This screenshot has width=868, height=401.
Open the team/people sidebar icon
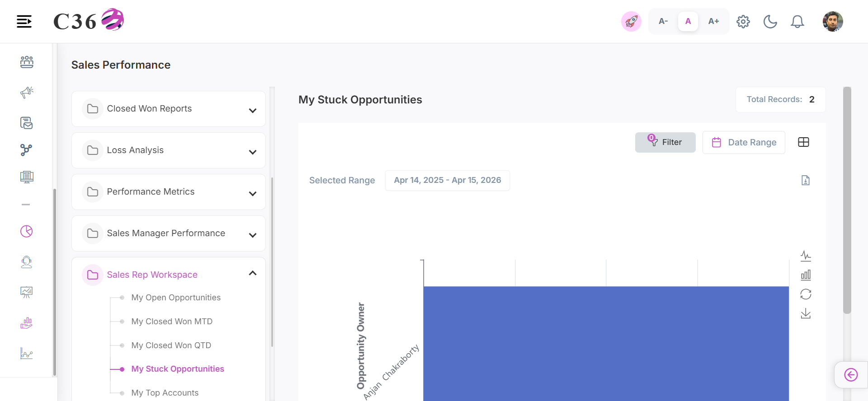pyautogui.click(x=27, y=62)
